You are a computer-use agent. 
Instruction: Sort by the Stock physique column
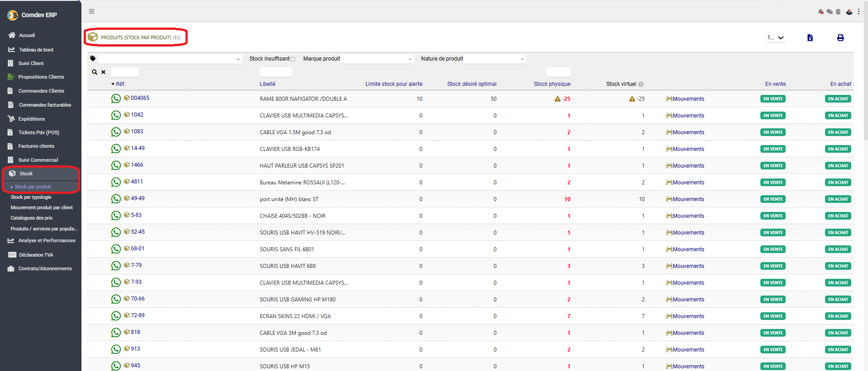[x=552, y=84]
